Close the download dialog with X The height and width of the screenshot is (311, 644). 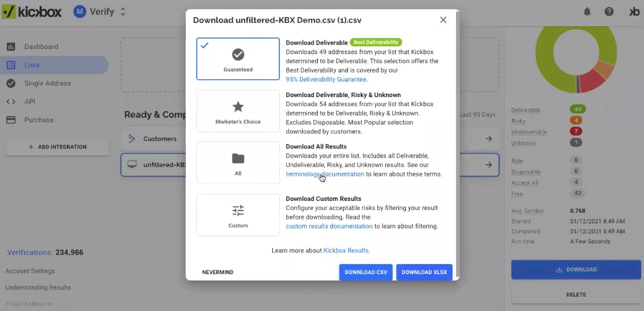[x=443, y=20]
